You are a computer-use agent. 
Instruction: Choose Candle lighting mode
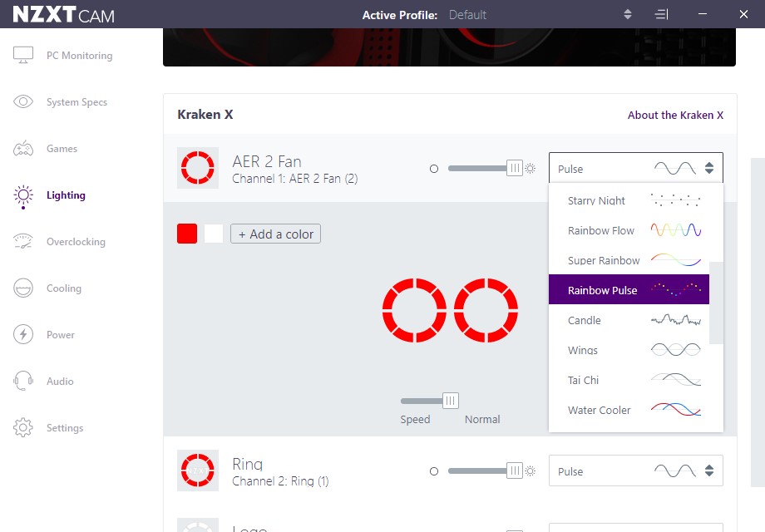click(629, 320)
